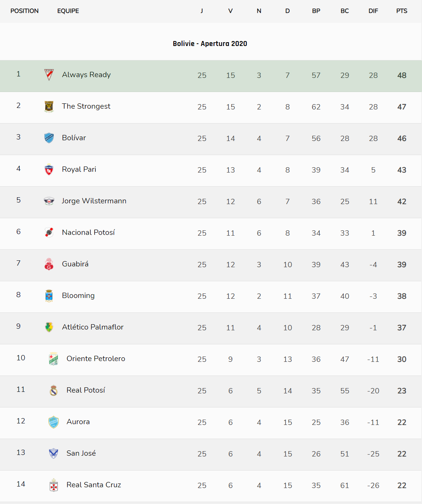Click the Jorge Wilstermann winged logo
Screen dimensions: 422x504
click(x=49, y=201)
